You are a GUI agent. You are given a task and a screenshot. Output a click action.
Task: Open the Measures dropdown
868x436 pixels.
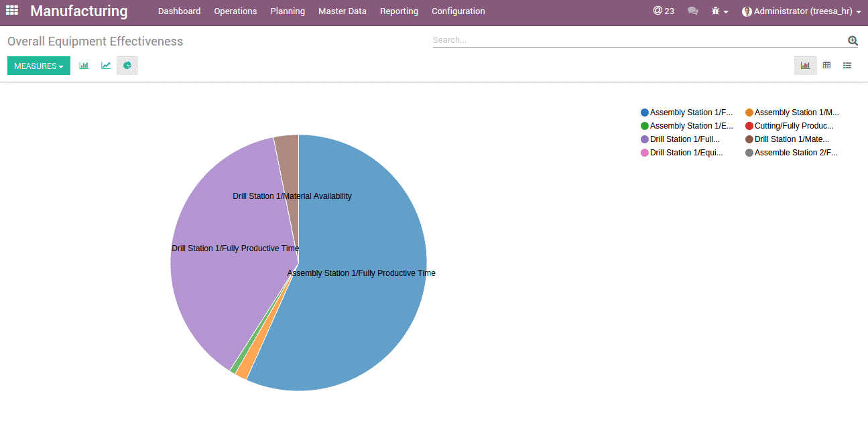(x=39, y=66)
